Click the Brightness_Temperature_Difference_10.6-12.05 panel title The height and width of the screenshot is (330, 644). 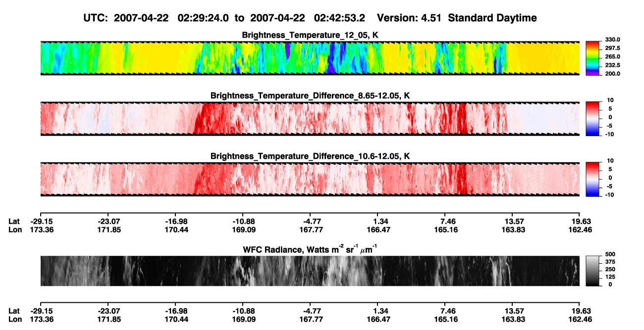point(310,156)
